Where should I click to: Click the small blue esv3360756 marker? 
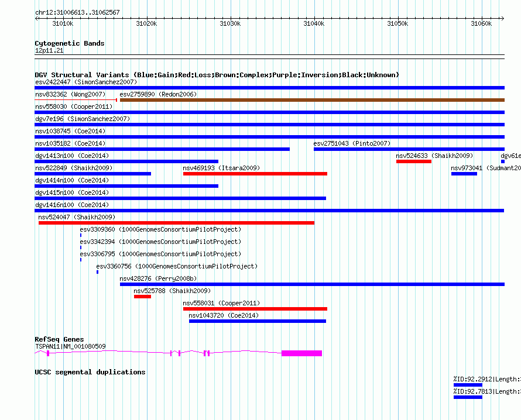[97, 272]
